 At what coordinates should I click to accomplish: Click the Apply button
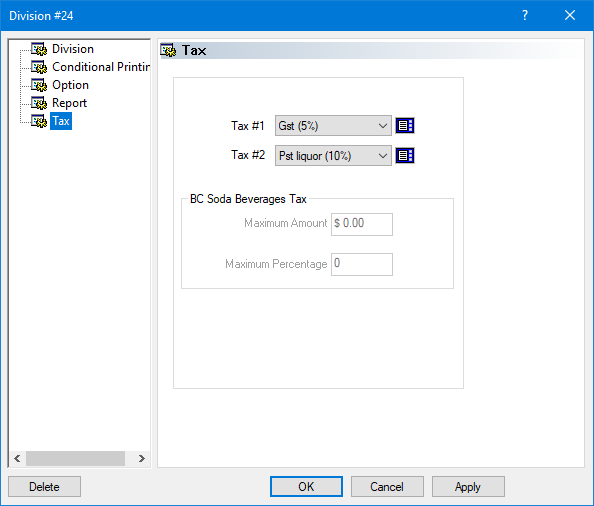[x=468, y=487]
